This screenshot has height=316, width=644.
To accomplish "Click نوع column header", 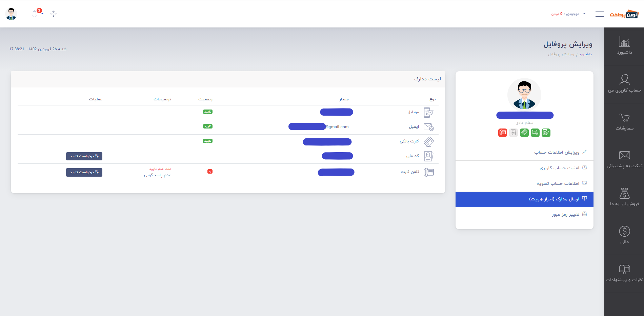I will tap(433, 99).
